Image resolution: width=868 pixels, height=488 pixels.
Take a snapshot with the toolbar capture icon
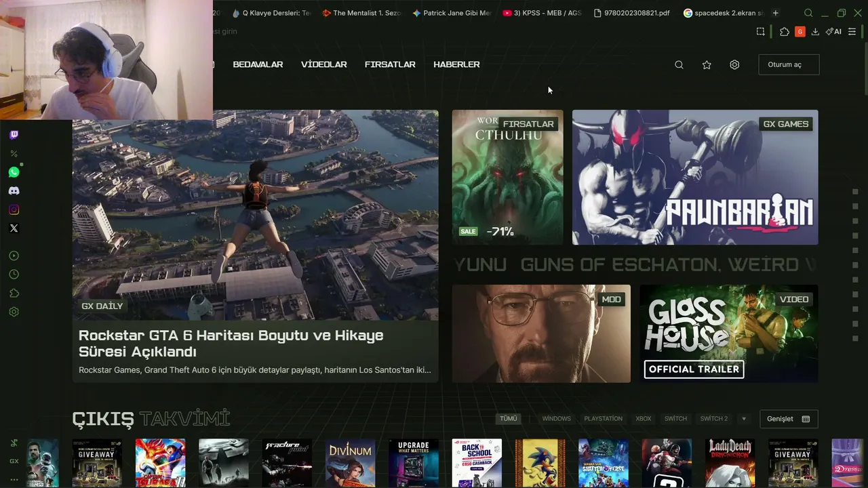(x=761, y=31)
